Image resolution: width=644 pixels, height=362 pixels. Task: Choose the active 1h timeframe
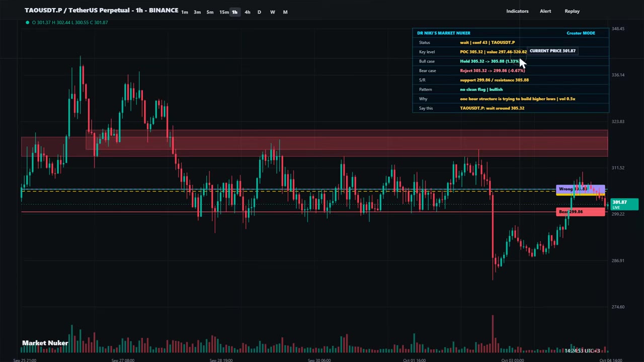point(234,12)
